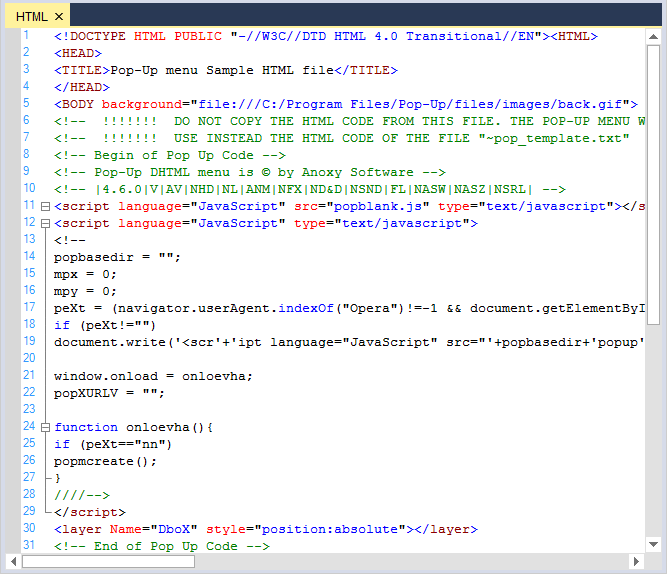Image resolution: width=667 pixels, height=574 pixels.
Task: Click the 'if (peXt=="nn")' line
Action: pos(113,444)
